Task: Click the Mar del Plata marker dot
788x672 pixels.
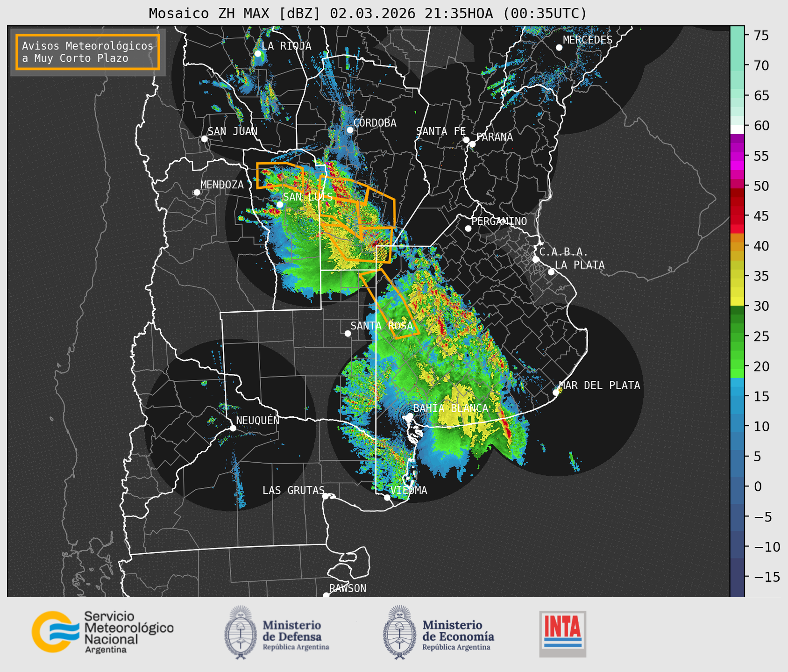Action: click(x=556, y=393)
